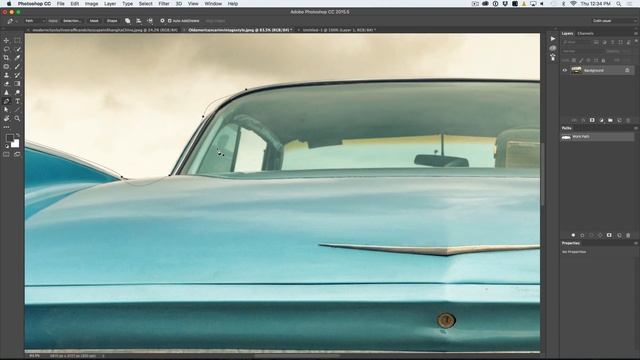Select the Zoom tool
The height and width of the screenshot is (360, 640).
17,118
